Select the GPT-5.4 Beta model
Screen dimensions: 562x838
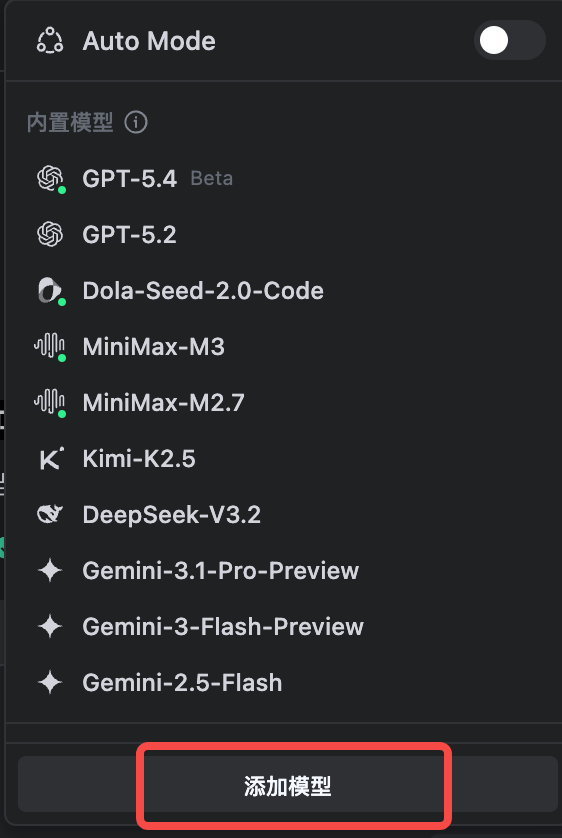(x=285, y=178)
